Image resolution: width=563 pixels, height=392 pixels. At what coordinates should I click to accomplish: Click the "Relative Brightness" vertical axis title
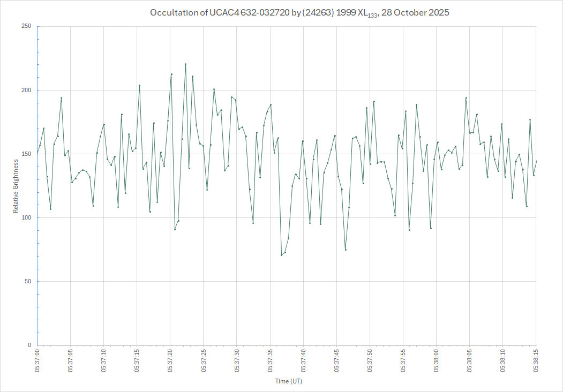pyautogui.click(x=16, y=185)
